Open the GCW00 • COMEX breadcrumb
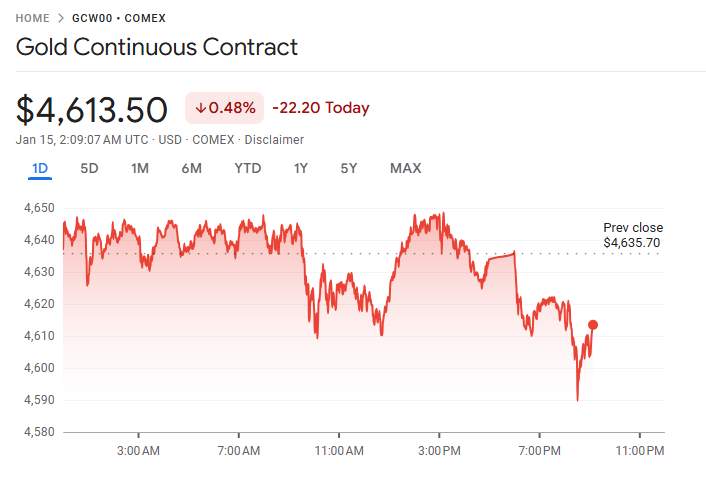 coord(119,18)
